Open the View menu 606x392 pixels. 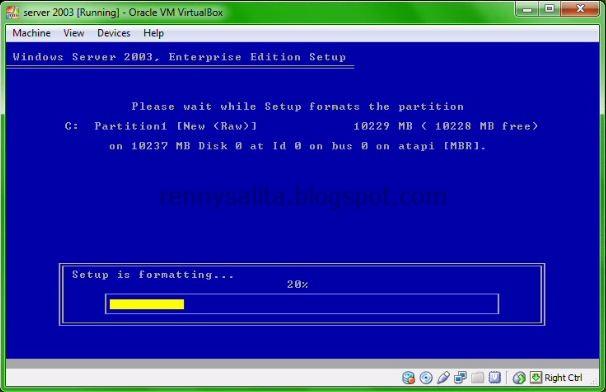(73, 33)
